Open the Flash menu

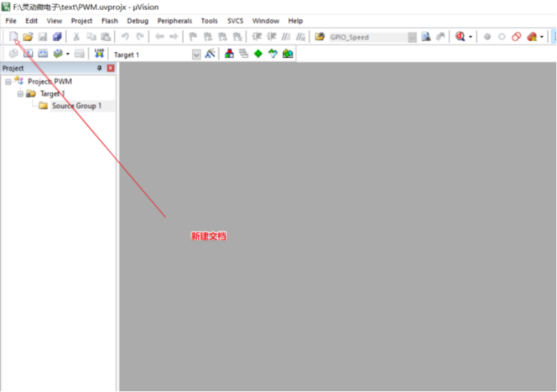click(x=109, y=21)
